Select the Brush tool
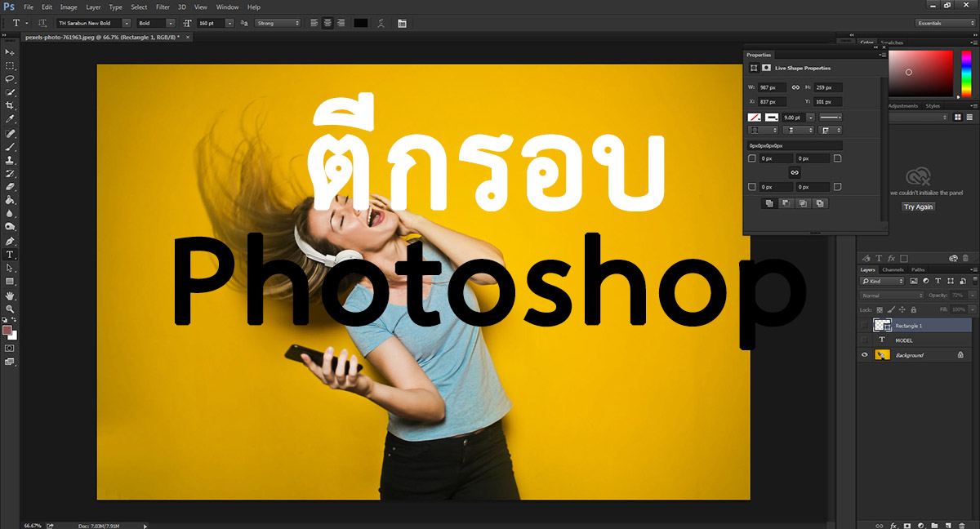Viewport: 980px width, 529px height. [11, 147]
